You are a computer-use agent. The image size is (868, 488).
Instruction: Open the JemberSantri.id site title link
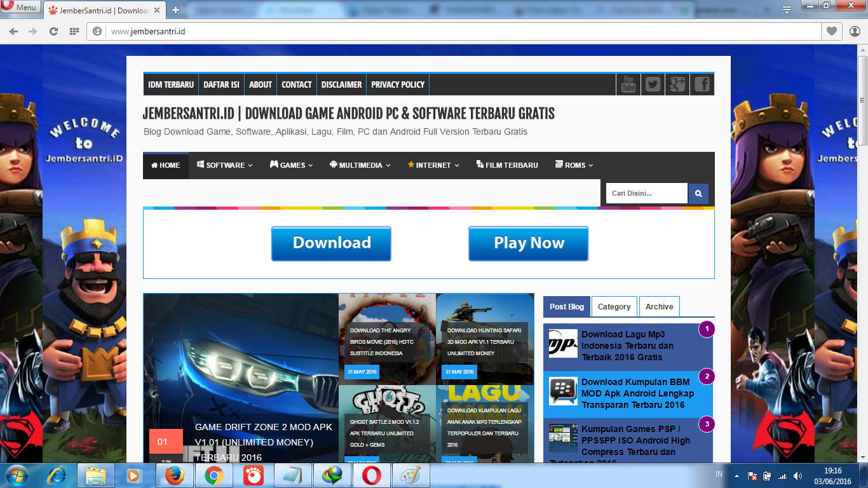[x=349, y=114]
